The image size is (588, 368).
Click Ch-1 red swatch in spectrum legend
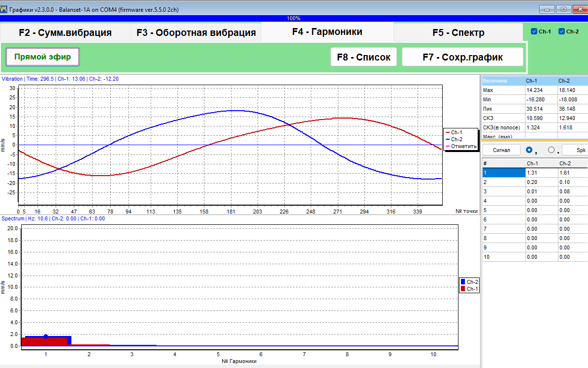tap(463, 289)
